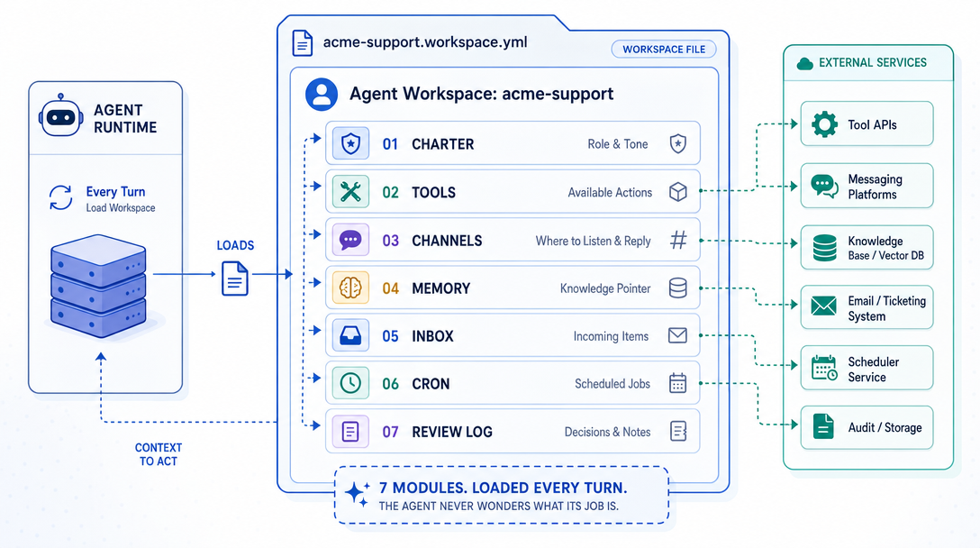Click the Knowledge Pointer description
Image resolution: width=980 pixels, height=548 pixels.
point(605,288)
